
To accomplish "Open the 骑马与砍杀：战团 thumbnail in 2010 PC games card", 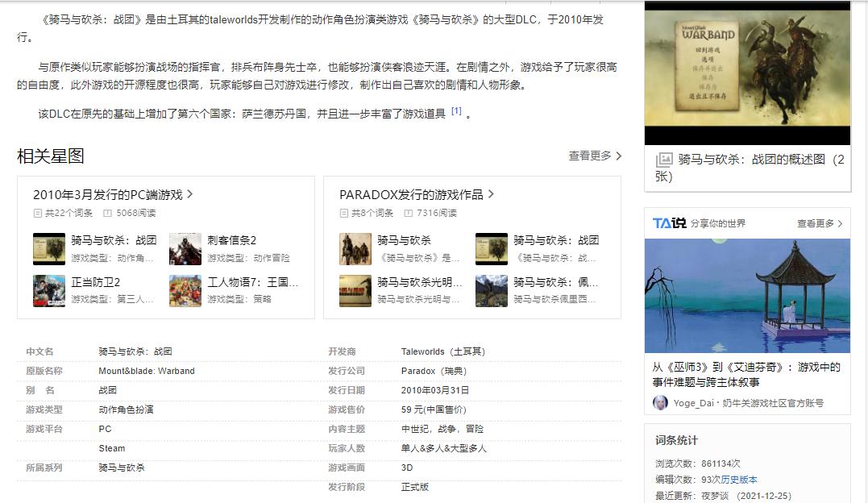I will (x=49, y=249).
